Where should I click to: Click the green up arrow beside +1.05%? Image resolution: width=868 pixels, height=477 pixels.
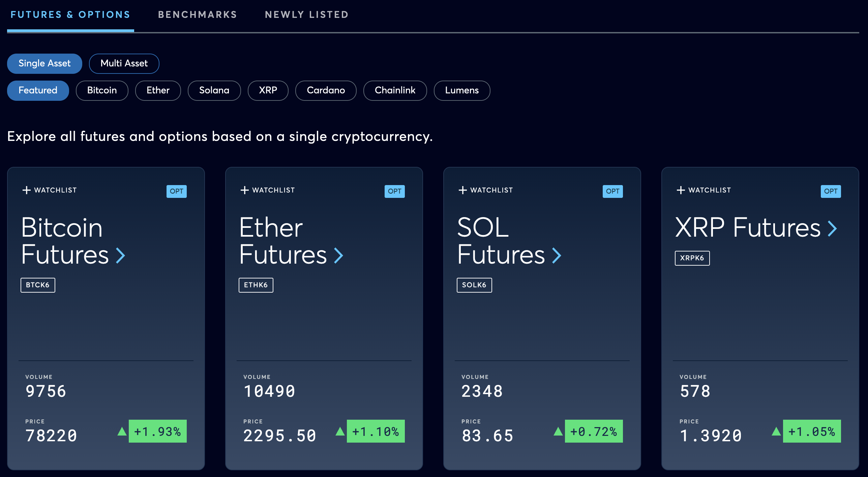pyautogui.click(x=776, y=431)
